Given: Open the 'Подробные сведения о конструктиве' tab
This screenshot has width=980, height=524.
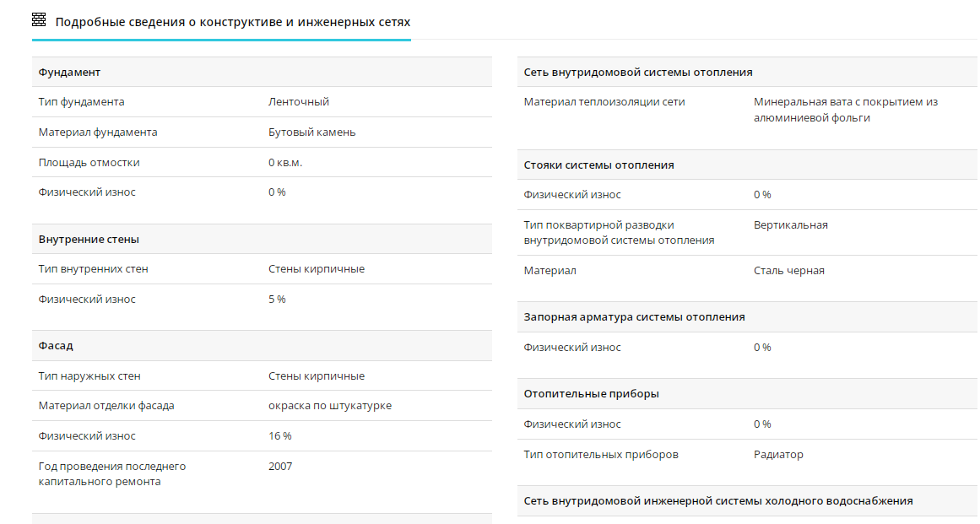Looking at the screenshot, I should pyautogui.click(x=232, y=21).
